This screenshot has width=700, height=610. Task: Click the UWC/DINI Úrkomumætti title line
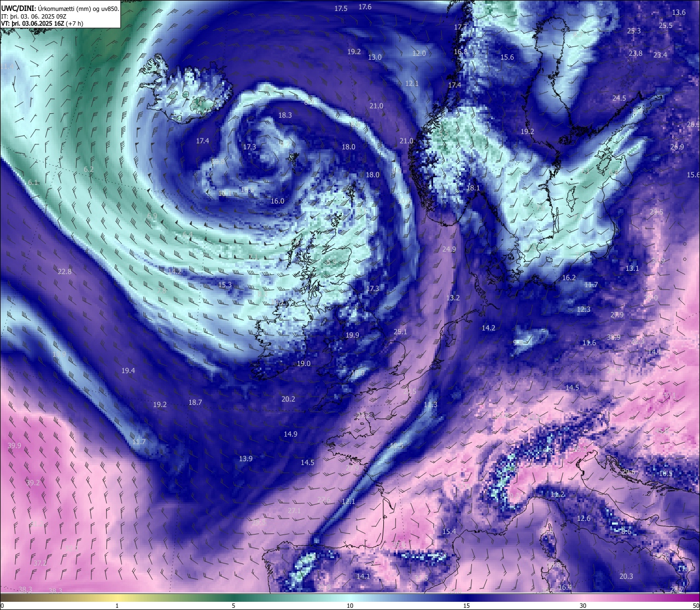coord(60,9)
